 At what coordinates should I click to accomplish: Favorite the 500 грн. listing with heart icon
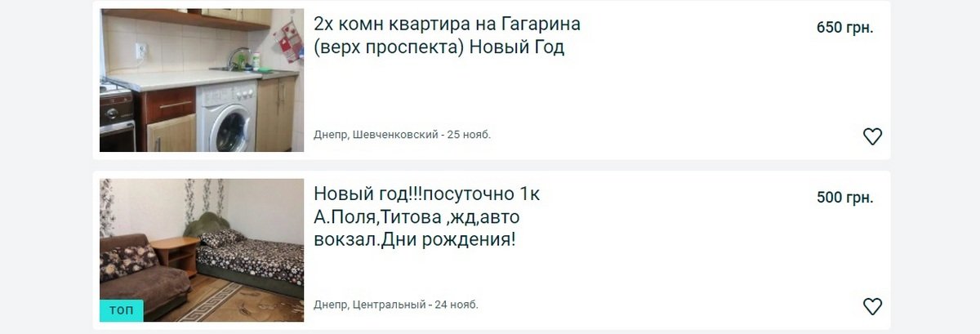click(872, 306)
